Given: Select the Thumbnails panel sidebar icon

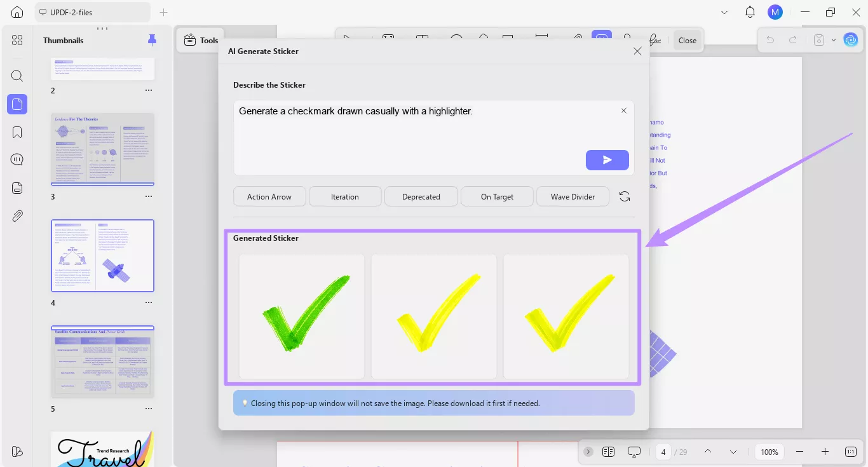Looking at the screenshot, I should pyautogui.click(x=17, y=104).
